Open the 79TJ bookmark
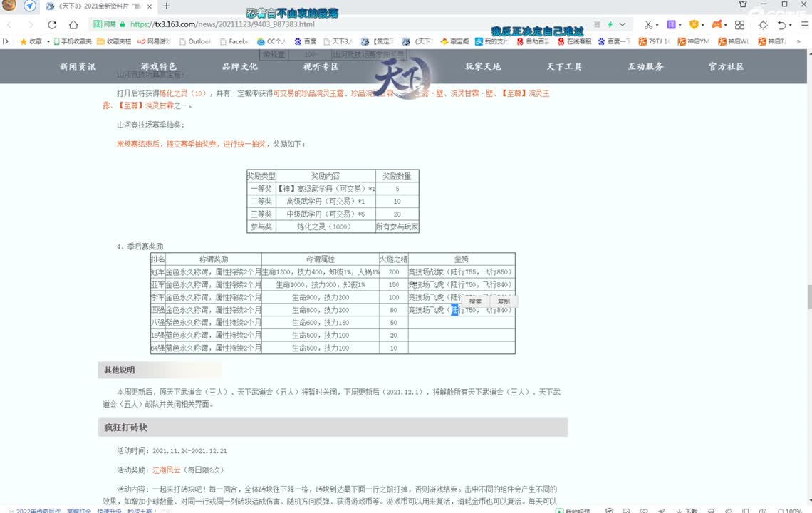The width and height of the screenshot is (812, 513). [654, 41]
